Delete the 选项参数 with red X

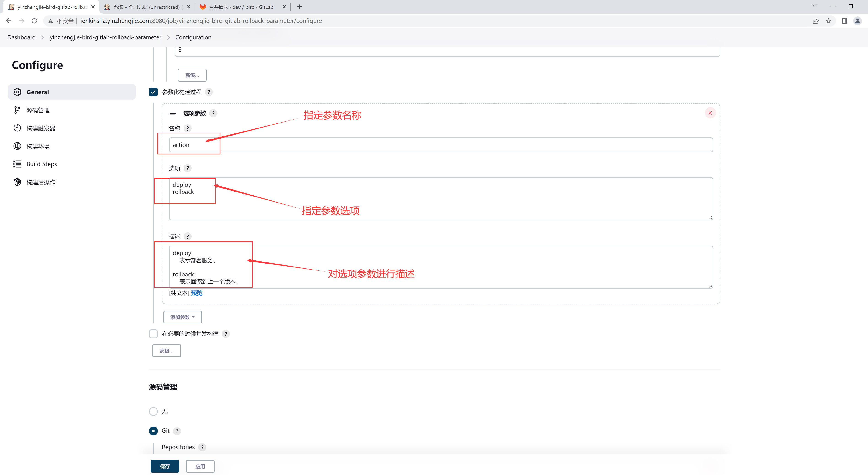click(x=710, y=113)
